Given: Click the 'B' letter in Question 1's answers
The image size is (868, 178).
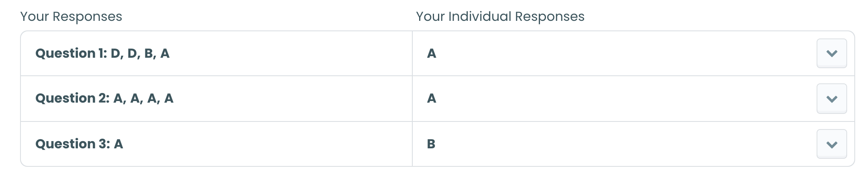Looking at the screenshot, I should pyautogui.click(x=149, y=53).
